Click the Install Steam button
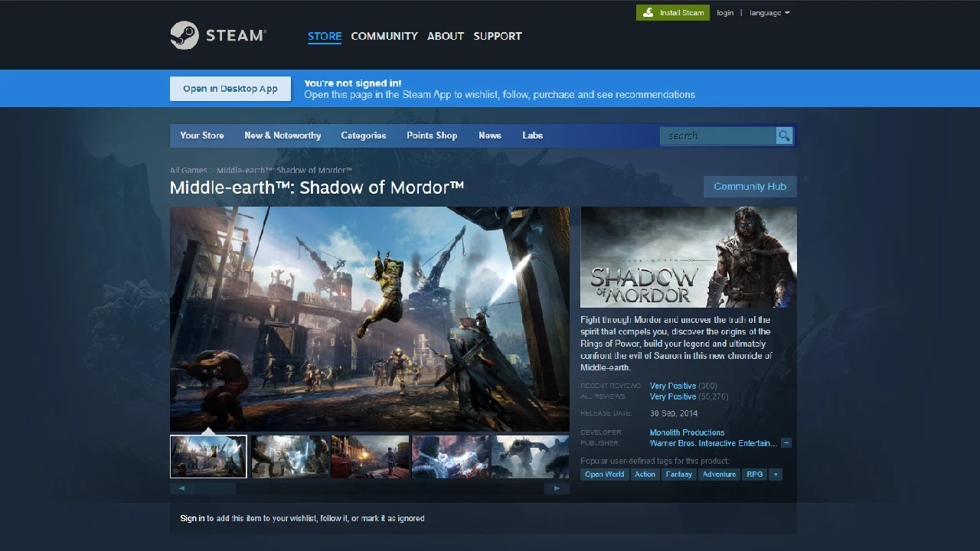This screenshot has width=980, height=551. (x=672, y=12)
